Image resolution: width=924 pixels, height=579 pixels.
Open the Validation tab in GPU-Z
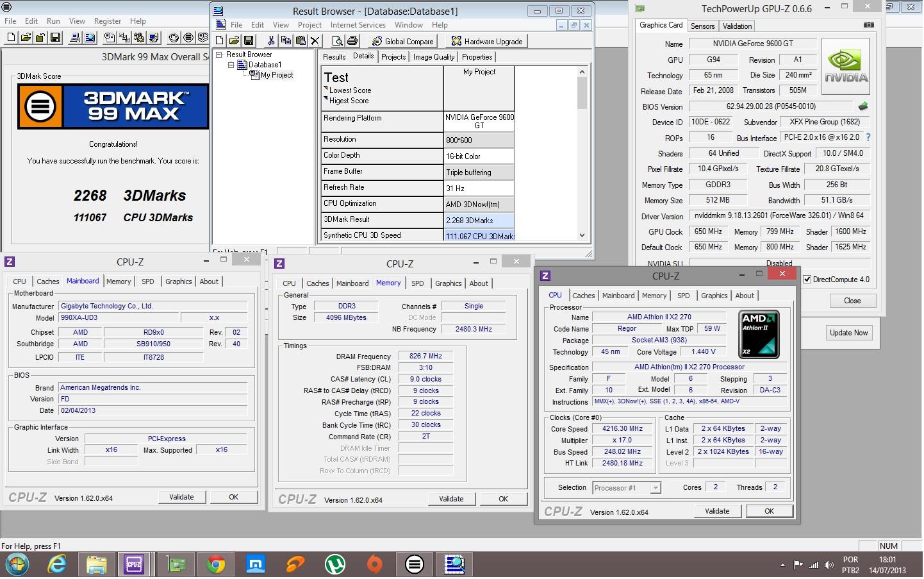(x=737, y=26)
